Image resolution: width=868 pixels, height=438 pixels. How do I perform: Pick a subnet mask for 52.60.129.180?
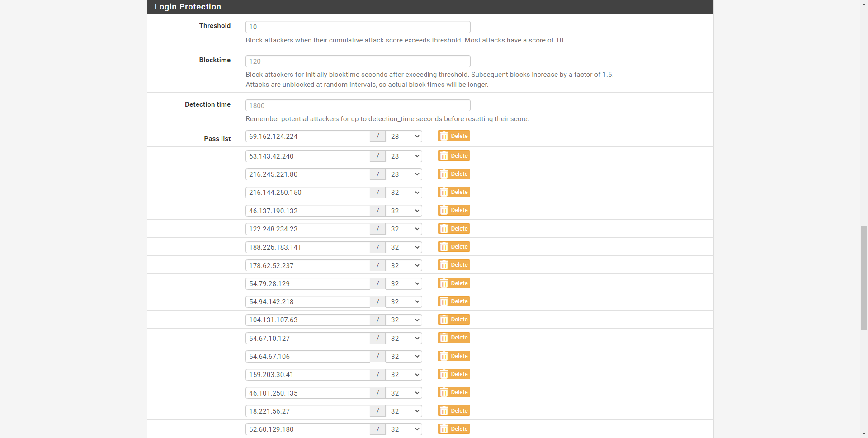tap(404, 429)
